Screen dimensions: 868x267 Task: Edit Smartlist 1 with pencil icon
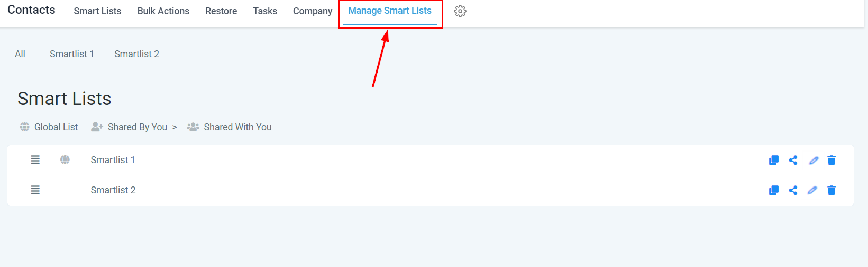[814, 160]
